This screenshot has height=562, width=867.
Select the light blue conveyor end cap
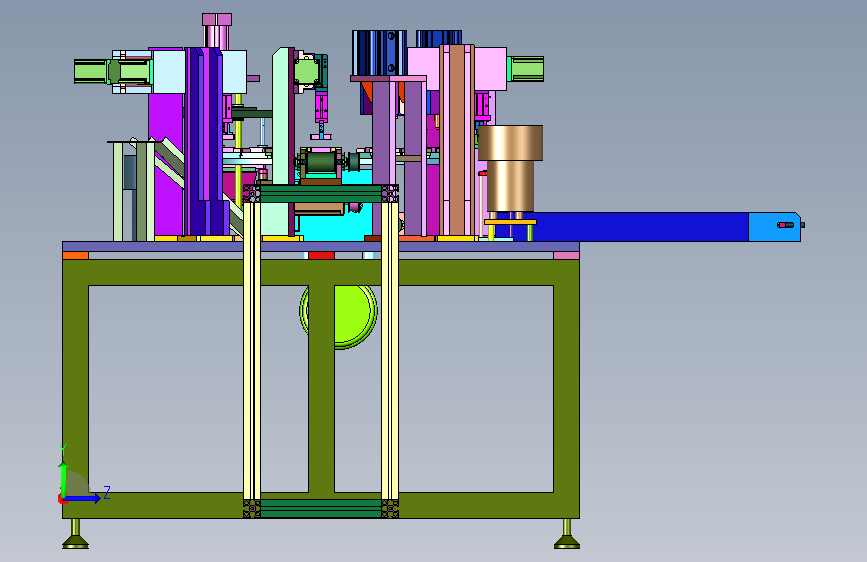point(775,227)
